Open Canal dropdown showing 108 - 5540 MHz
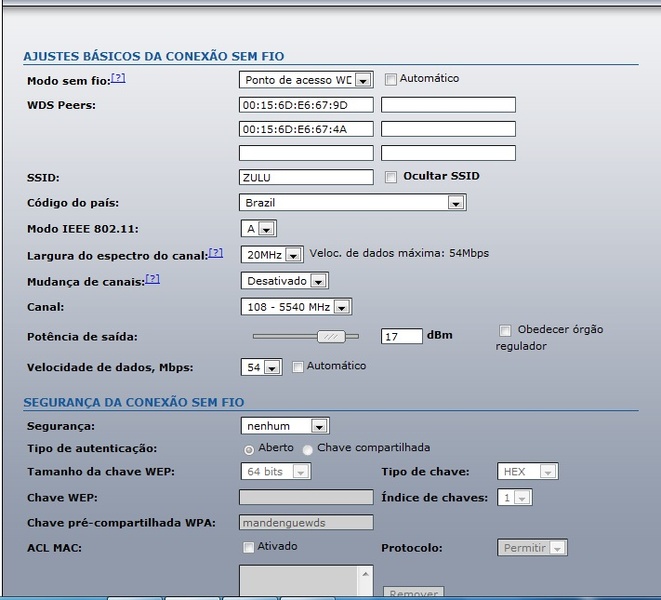661x600 pixels. pos(296,307)
